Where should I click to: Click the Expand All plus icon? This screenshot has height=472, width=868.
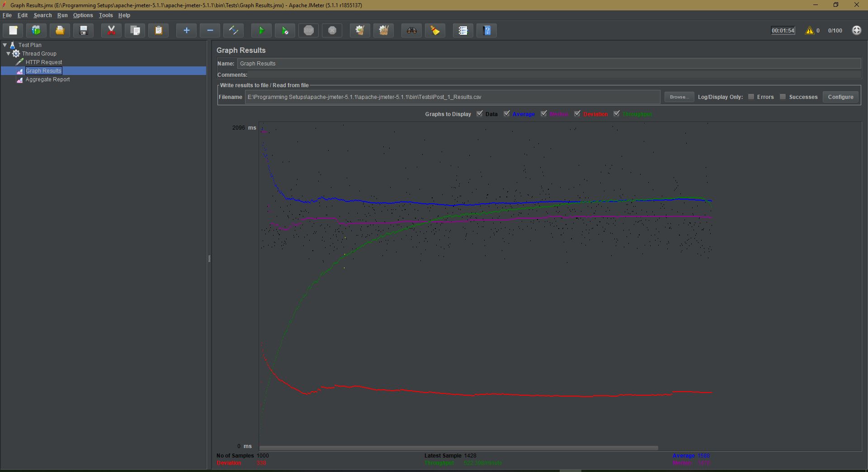pyautogui.click(x=186, y=30)
